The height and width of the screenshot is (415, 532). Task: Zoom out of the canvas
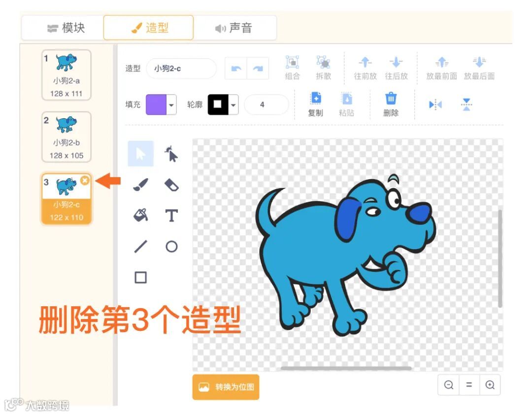pos(449,385)
